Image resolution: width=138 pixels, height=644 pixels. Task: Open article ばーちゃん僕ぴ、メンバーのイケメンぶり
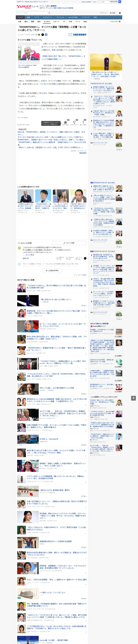point(63,325)
